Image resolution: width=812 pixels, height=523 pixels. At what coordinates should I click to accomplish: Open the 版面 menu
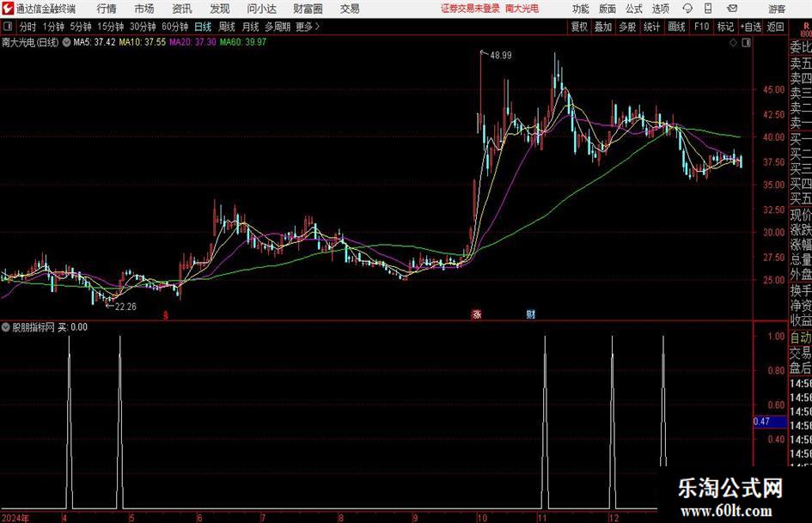pyautogui.click(x=607, y=9)
